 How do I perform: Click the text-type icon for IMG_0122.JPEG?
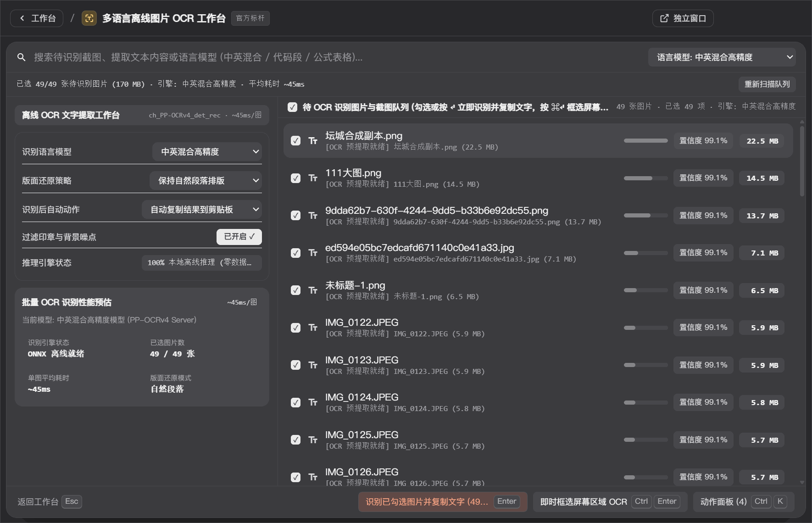(313, 328)
